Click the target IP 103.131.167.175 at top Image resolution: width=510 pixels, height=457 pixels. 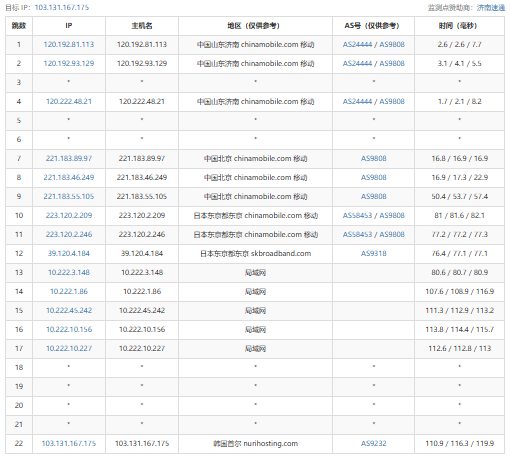click(x=62, y=7)
